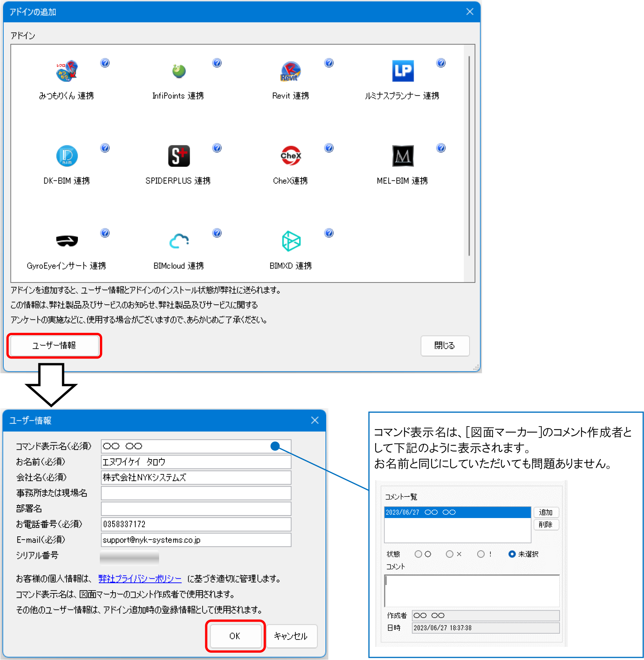Click 追加 button in comment list

click(x=546, y=513)
